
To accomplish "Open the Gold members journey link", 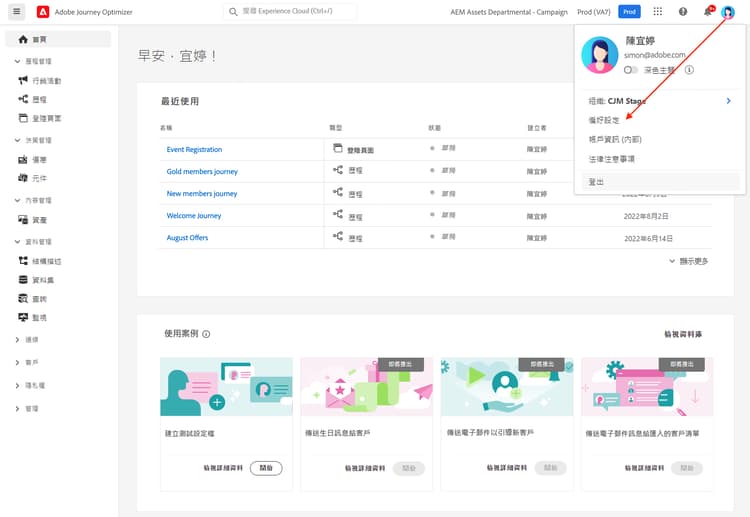I will click(202, 171).
